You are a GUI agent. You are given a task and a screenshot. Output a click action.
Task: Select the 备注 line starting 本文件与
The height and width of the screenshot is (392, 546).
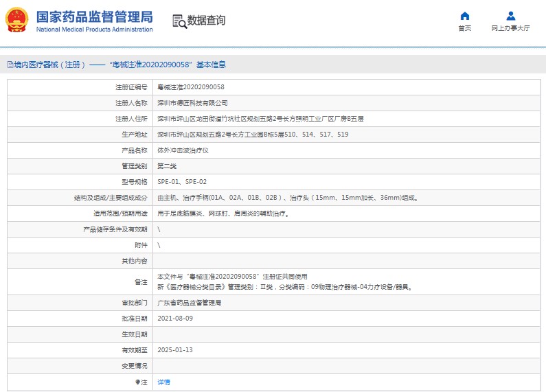pos(232,277)
